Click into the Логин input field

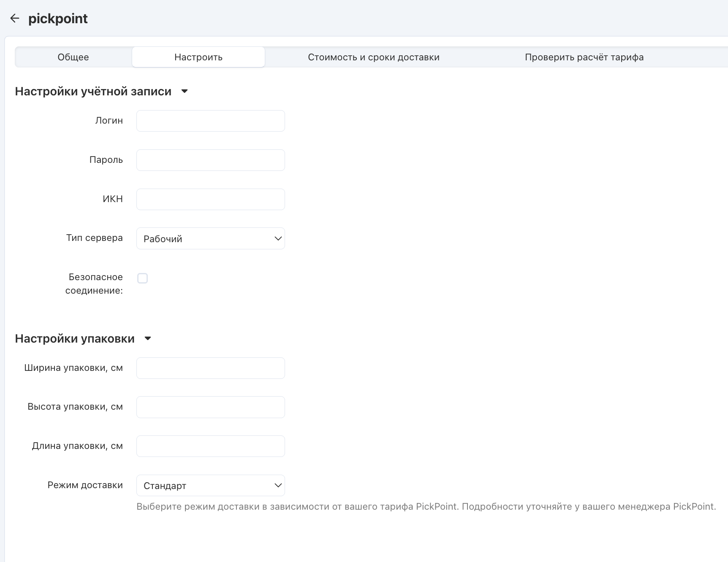point(210,121)
